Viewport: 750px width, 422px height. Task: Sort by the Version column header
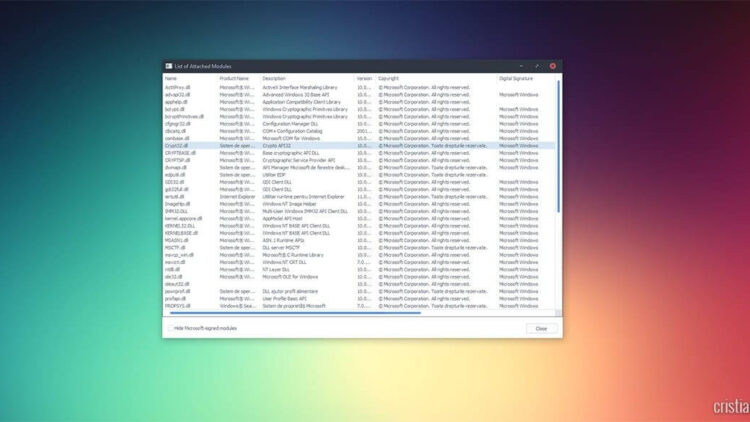pyautogui.click(x=364, y=78)
